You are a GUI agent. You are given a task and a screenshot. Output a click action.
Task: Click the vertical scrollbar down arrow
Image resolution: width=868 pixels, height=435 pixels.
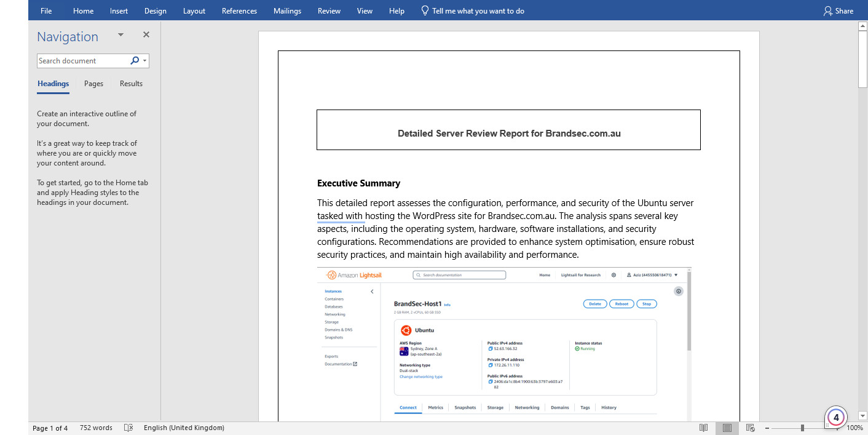pos(862,416)
